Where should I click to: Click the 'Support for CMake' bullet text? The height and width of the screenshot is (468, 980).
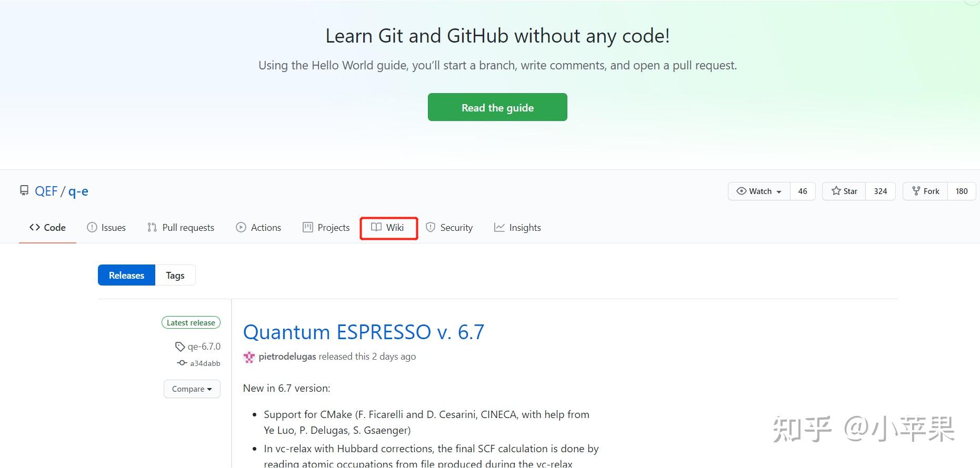pyautogui.click(x=426, y=422)
